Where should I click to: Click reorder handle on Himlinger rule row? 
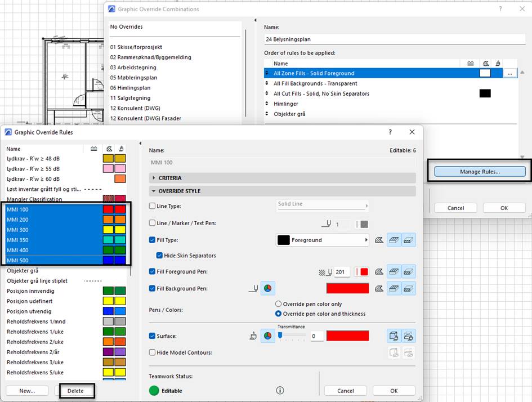[267, 104]
